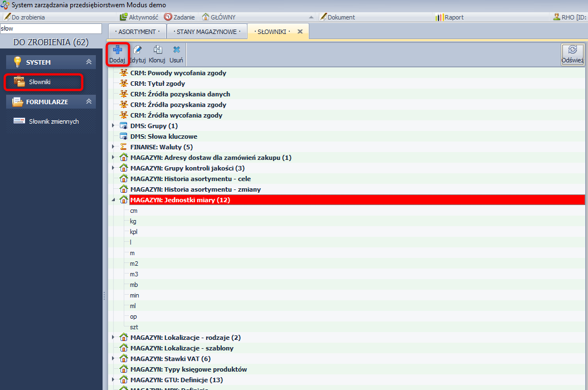
Task: Click the Edytuj (edit) pencil icon
Action: click(137, 50)
